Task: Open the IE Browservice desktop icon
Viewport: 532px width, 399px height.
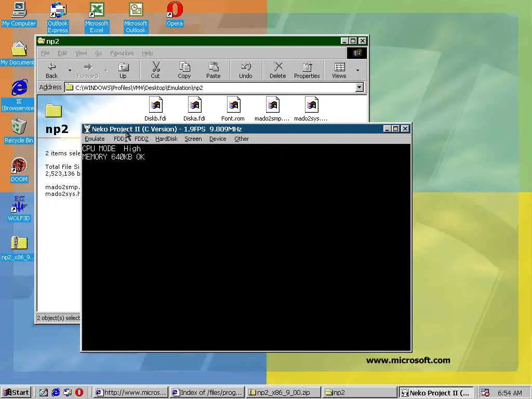Action: [x=19, y=96]
